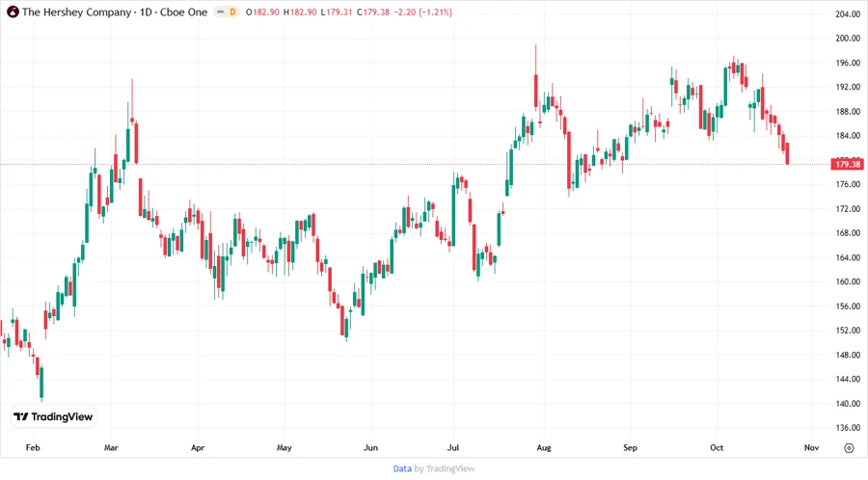This screenshot has width=868, height=480.
Task: Click the Jun label on time axis
Action: (x=370, y=447)
